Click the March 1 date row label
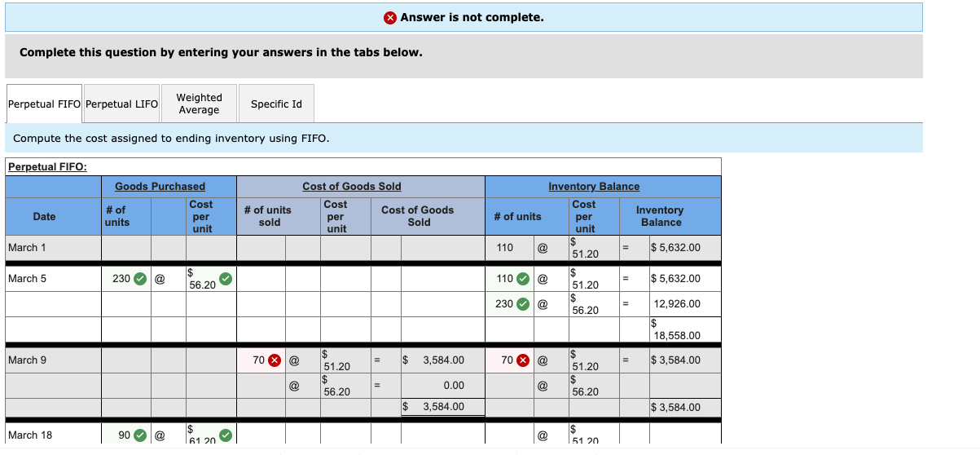 pos(27,248)
